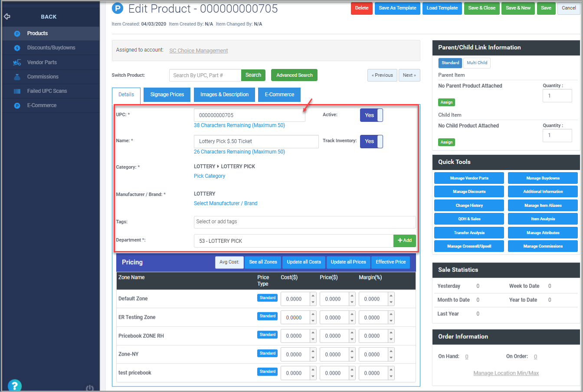Open the Signage Prices tab
The height and width of the screenshot is (392, 583).
click(167, 95)
